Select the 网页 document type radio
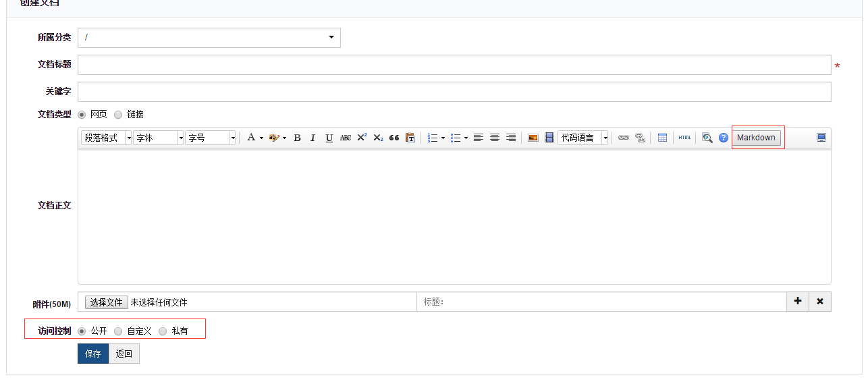The image size is (868, 388). point(82,115)
